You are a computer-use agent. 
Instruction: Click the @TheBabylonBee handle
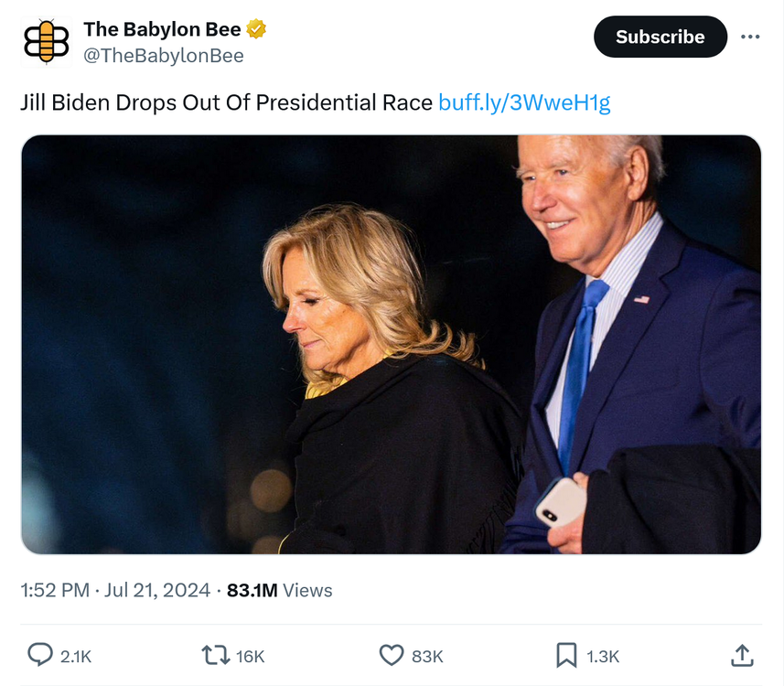[164, 56]
